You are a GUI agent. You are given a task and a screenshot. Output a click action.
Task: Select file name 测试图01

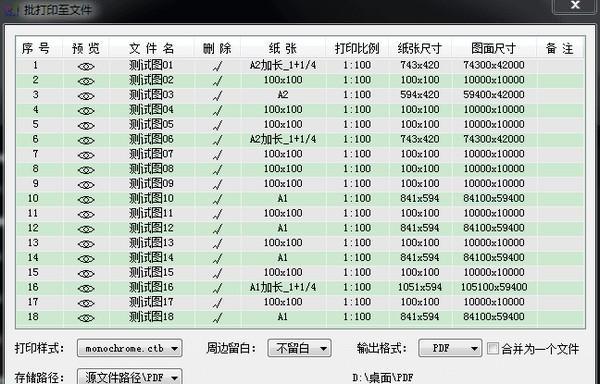151,65
